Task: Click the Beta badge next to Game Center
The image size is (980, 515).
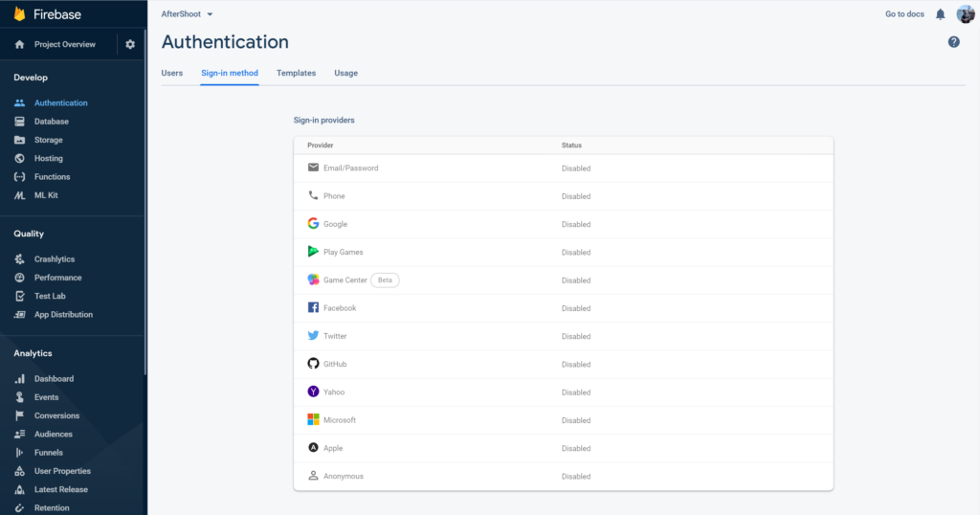Action: [385, 280]
